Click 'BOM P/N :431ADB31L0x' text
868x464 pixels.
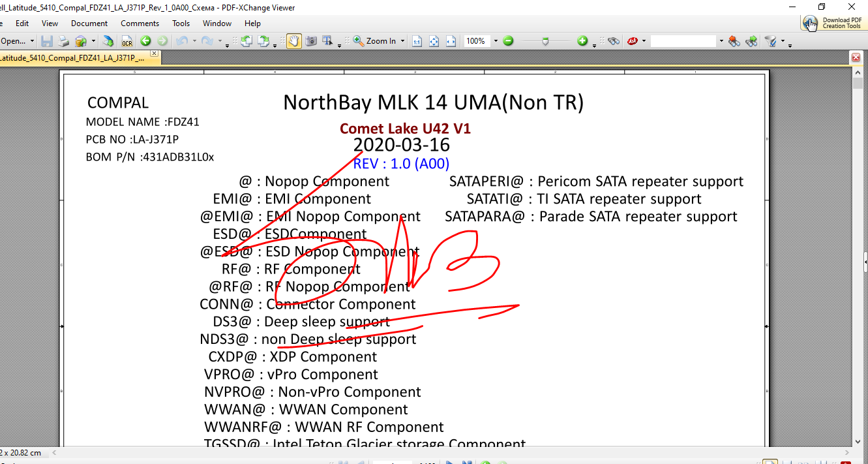point(150,157)
